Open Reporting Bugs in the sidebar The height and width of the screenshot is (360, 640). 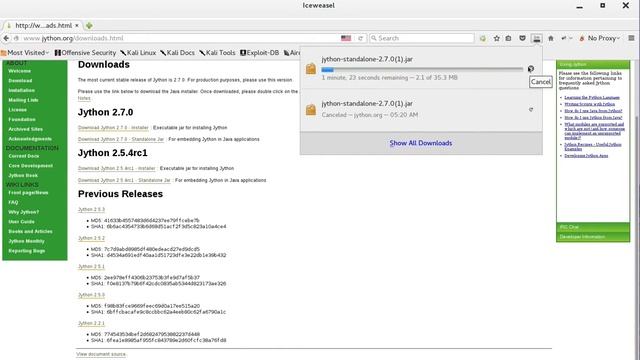[27, 251]
